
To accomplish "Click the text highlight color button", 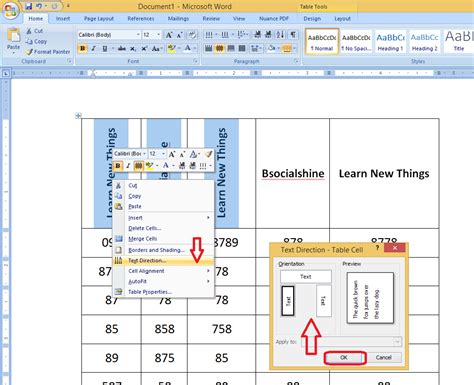I will [x=171, y=49].
